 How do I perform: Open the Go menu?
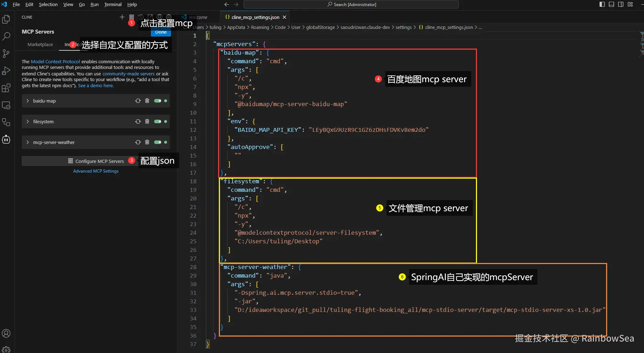click(x=82, y=4)
